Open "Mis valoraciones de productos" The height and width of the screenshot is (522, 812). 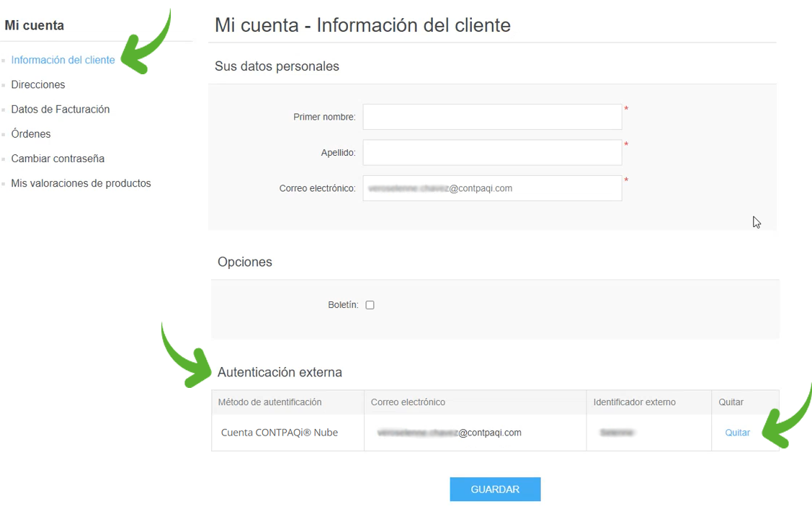pyautogui.click(x=81, y=183)
